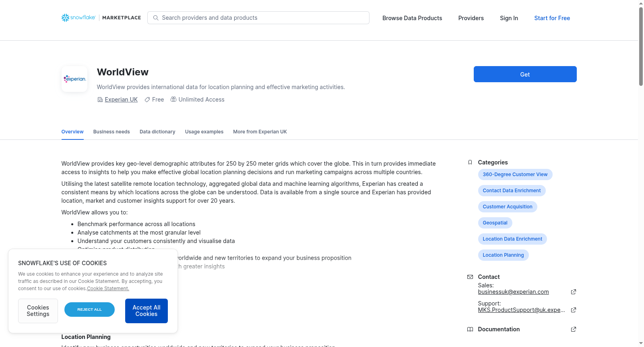Open the Business needs tab
644x347 pixels.
pos(111,132)
